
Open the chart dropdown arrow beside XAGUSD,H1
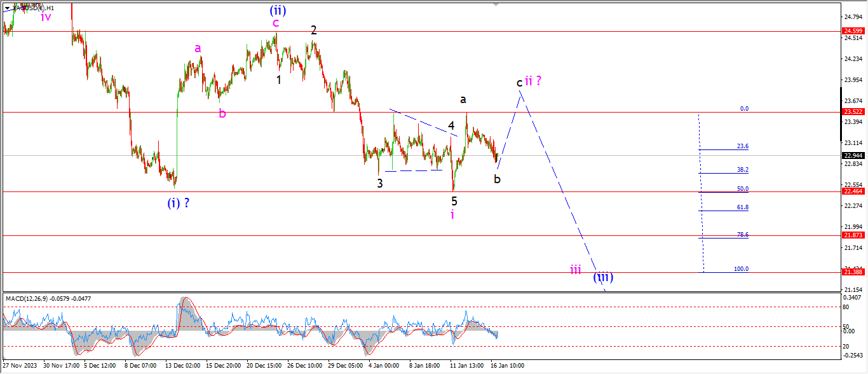tap(8, 8)
